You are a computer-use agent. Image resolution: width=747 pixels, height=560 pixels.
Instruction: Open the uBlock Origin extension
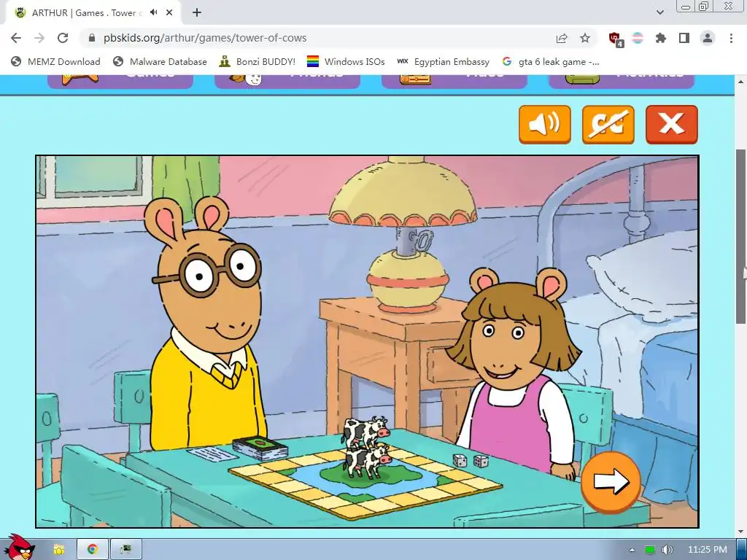tap(615, 39)
